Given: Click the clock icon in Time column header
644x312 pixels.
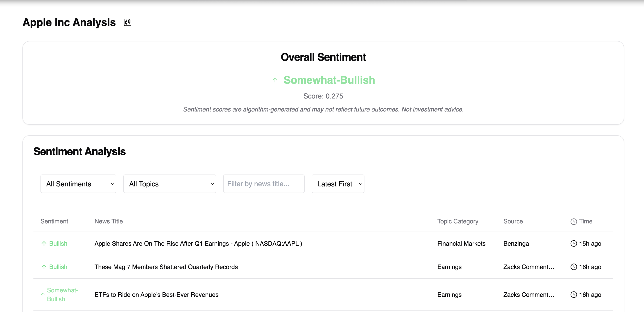Looking at the screenshot, I should point(573,222).
